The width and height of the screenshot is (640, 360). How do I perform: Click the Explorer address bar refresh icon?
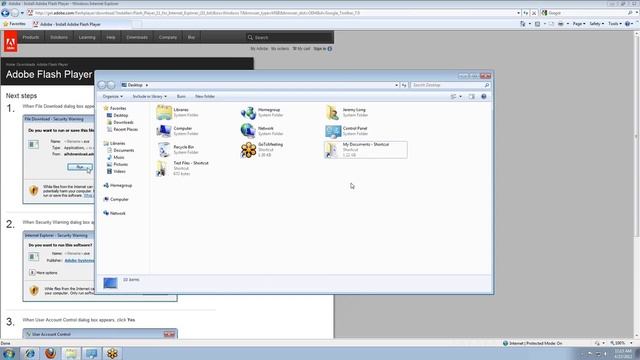(404, 85)
